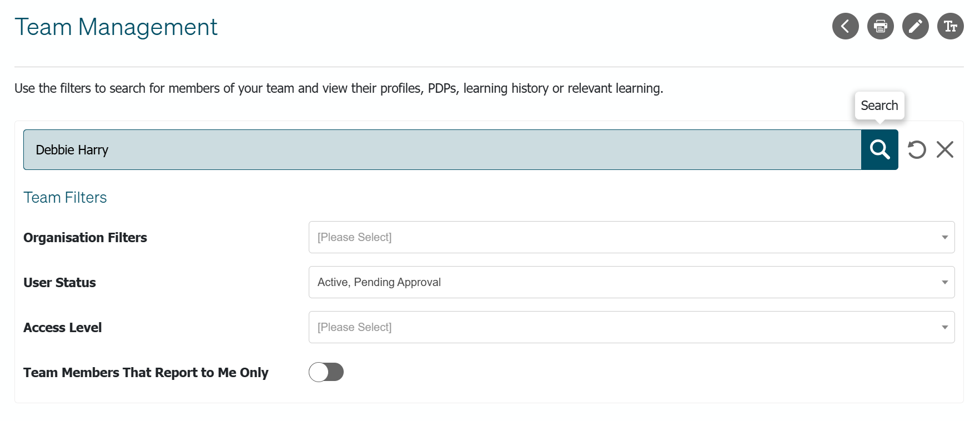Click the search field containing Debbie Harry
This screenshot has width=980, height=421.
pyautogui.click(x=442, y=149)
